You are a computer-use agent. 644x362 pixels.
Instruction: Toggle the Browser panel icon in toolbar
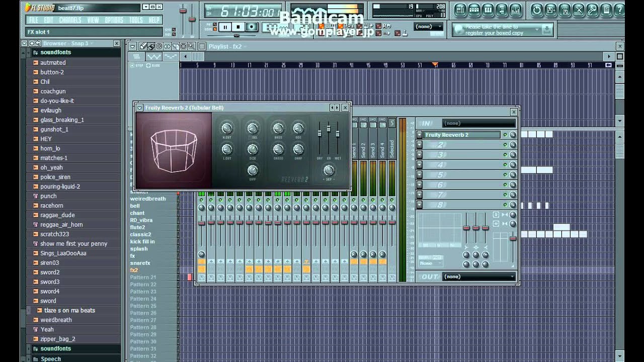pyautogui.click(x=502, y=10)
